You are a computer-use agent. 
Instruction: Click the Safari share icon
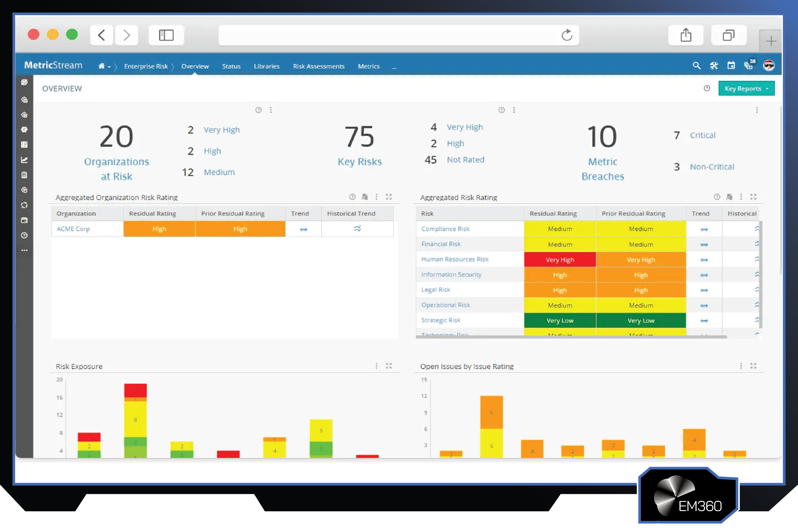tap(686, 35)
